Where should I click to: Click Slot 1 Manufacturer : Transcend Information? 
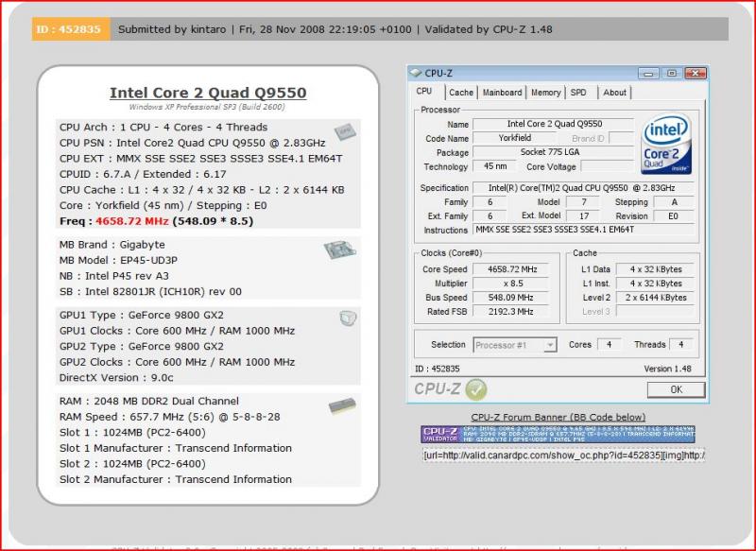[x=176, y=448]
